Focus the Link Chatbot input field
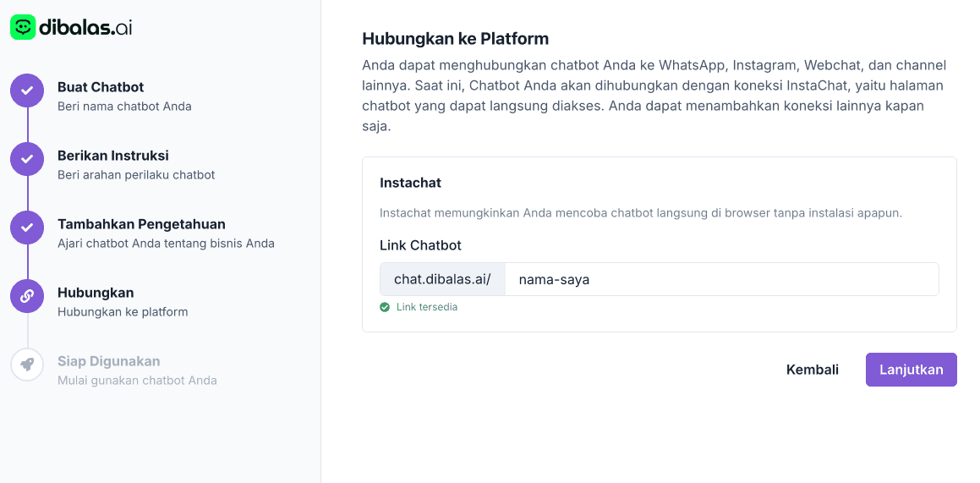Image resolution: width=980 pixels, height=483 pixels. coord(721,279)
